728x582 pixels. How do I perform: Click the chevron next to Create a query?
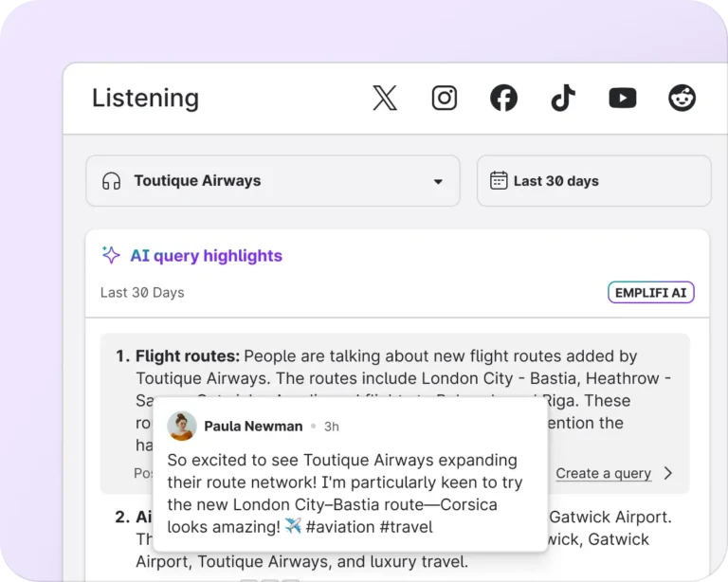[668, 473]
